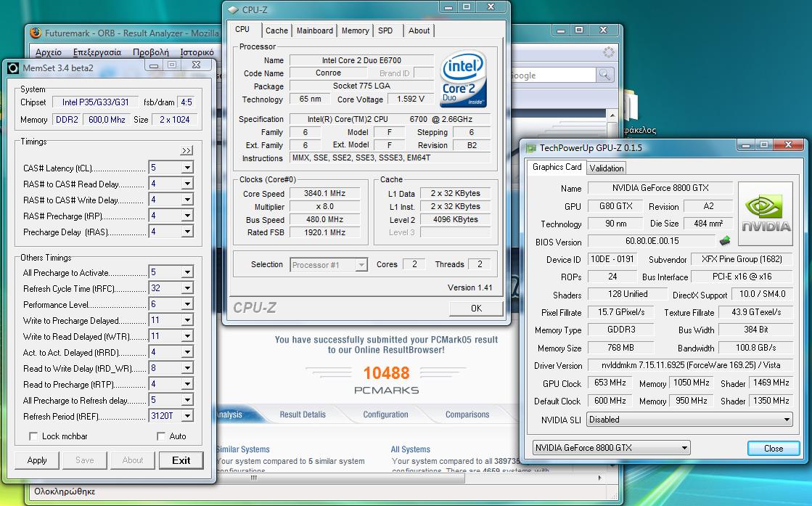Click the GPU-Z BIOS save chip icon
This screenshot has height=506, width=812.
click(x=724, y=240)
